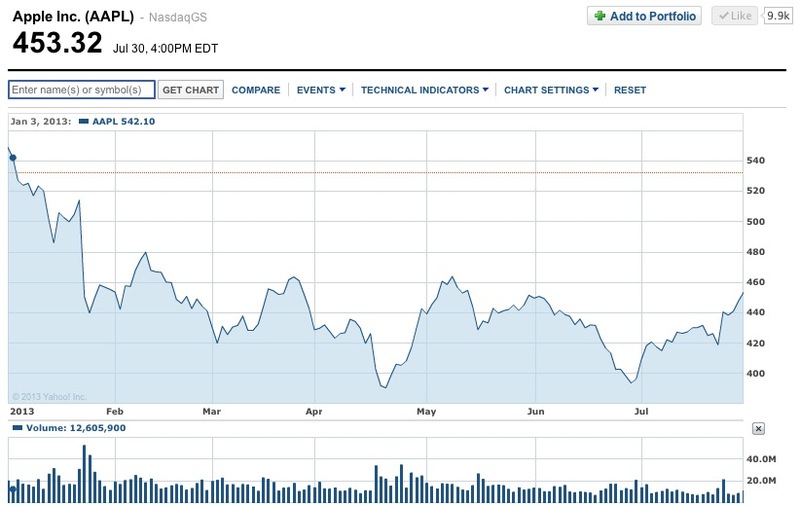Image resolution: width=800 pixels, height=506 pixels.
Task: Click the 400 price axis label
Action: [x=756, y=373]
